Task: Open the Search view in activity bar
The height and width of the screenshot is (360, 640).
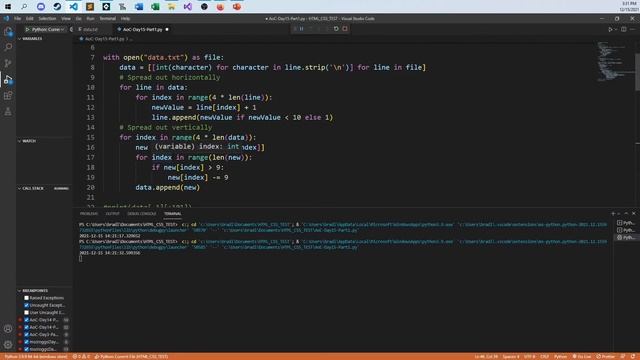Action: [x=8, y=47]
